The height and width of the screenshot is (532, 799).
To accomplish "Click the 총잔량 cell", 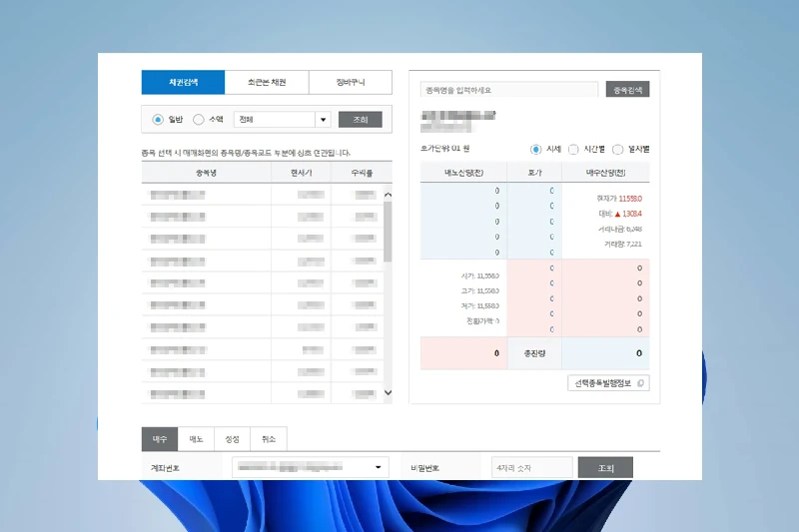I will 534,353.
